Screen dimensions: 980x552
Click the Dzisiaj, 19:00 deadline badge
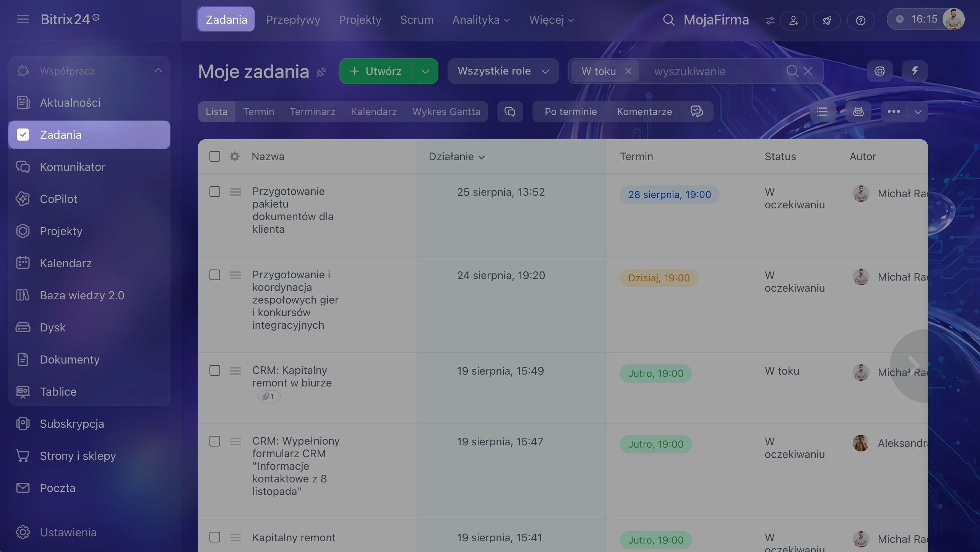[659, 278]
